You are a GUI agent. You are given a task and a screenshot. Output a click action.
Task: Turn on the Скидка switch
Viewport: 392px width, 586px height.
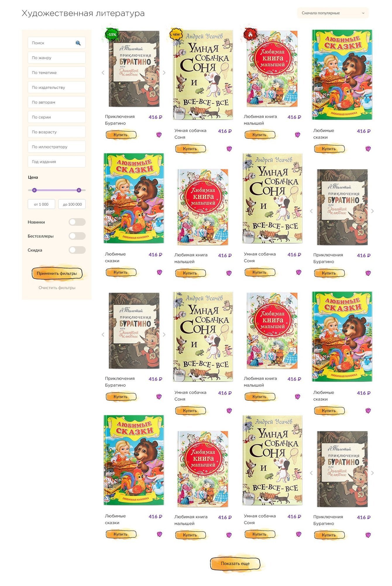(77, 250)
